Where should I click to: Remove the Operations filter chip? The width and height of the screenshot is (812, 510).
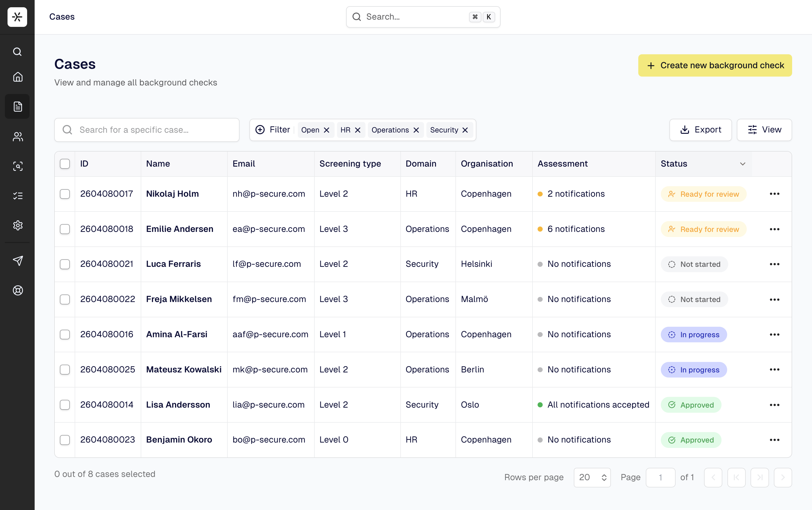tap(416, 130)
